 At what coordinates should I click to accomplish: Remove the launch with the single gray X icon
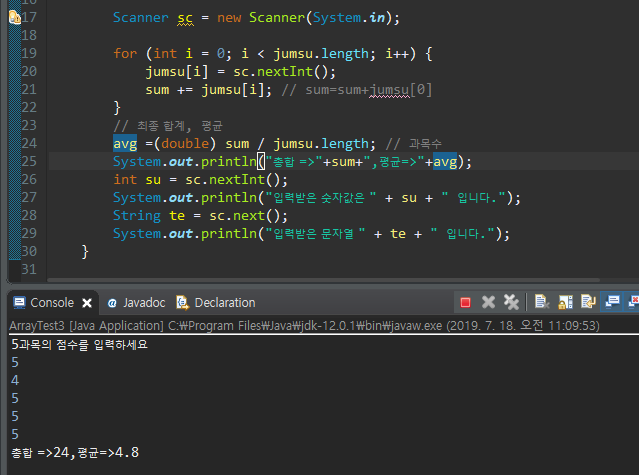coord(488,302)
